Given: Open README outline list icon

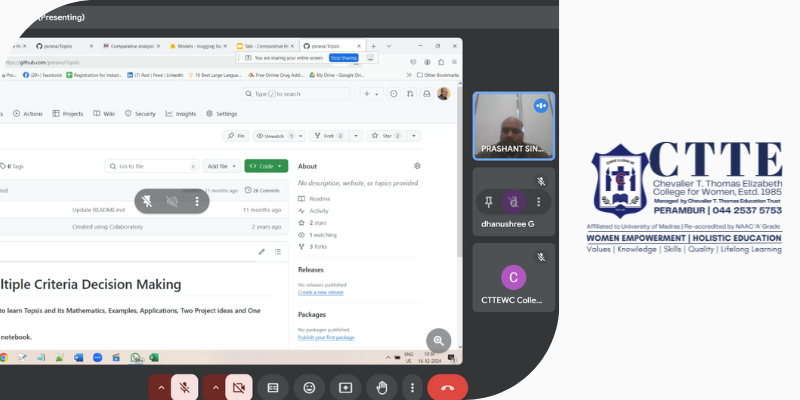Looking at the screenshot, I should 278,252.
